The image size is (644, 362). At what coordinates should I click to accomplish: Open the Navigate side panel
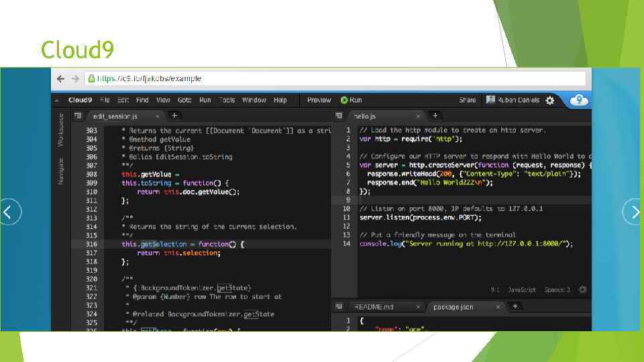[61, 171]
